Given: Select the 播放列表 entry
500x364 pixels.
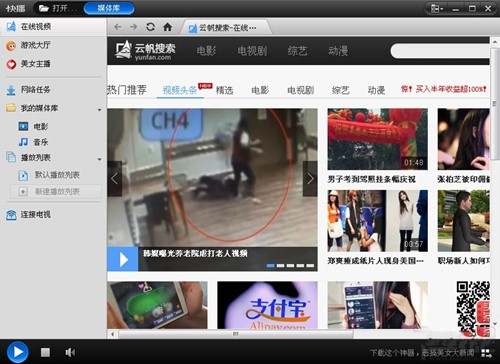Looking at the screenshot, I should 29,157.
